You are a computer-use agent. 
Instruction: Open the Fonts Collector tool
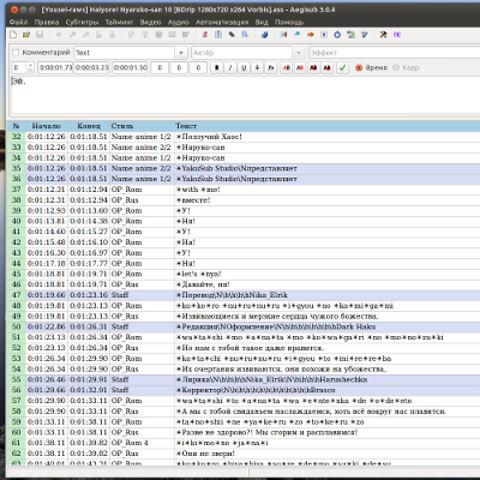tap(245, 35)
